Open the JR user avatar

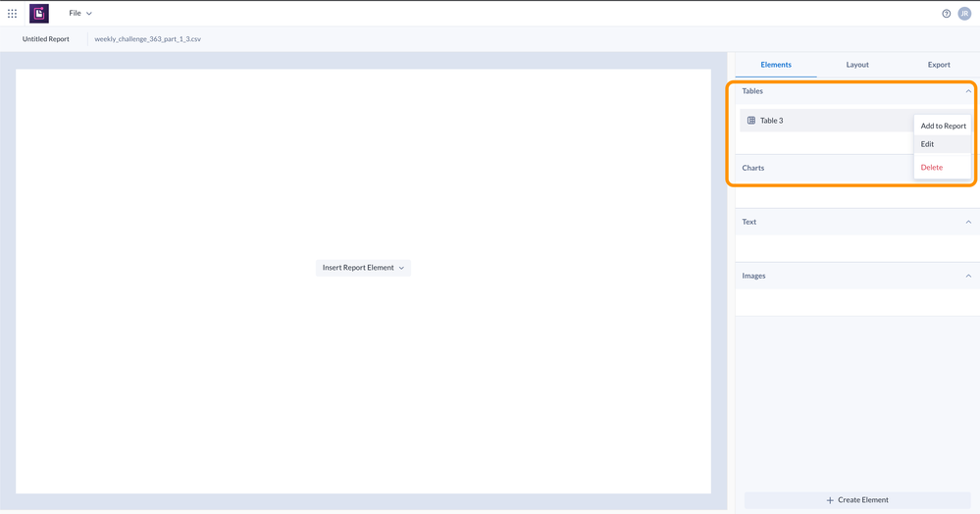pos(964,13)
